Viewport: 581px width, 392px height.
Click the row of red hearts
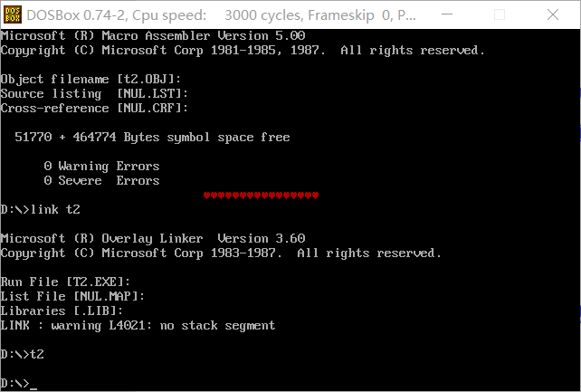click(x=261, y=196)
